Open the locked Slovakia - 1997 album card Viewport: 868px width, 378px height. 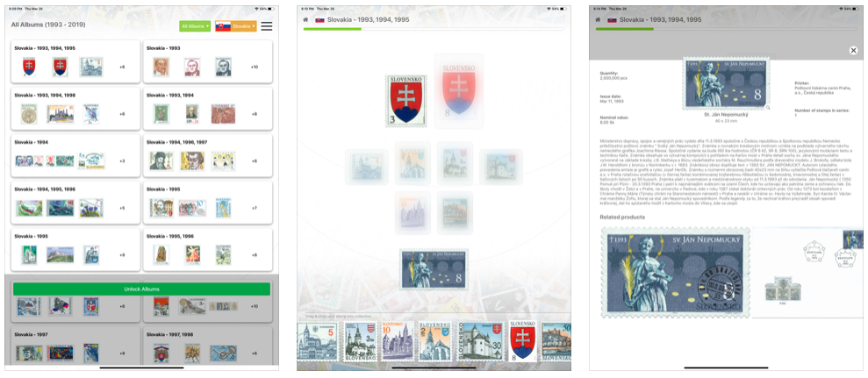click(75, 346)
